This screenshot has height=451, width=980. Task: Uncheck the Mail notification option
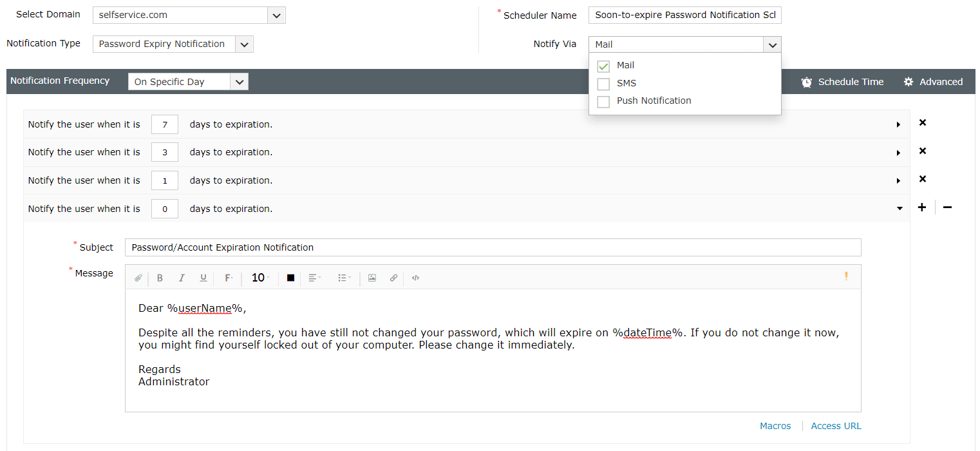[x=603, y=66]
